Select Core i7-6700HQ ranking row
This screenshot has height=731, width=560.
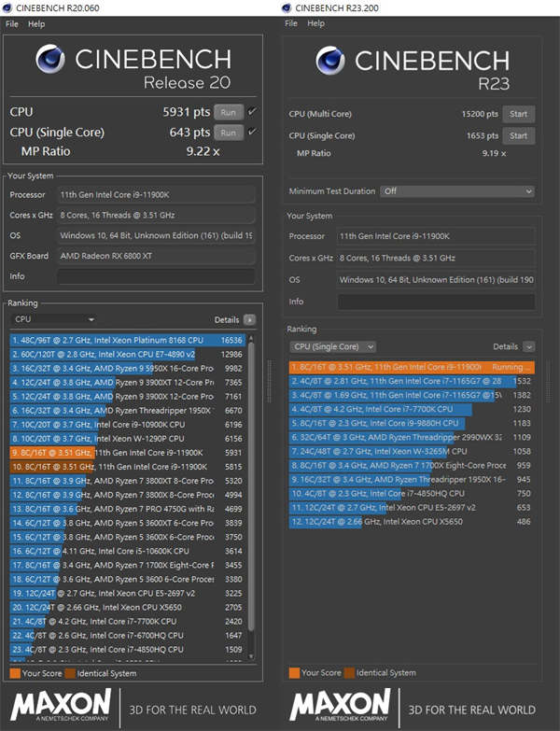point(128,636)
